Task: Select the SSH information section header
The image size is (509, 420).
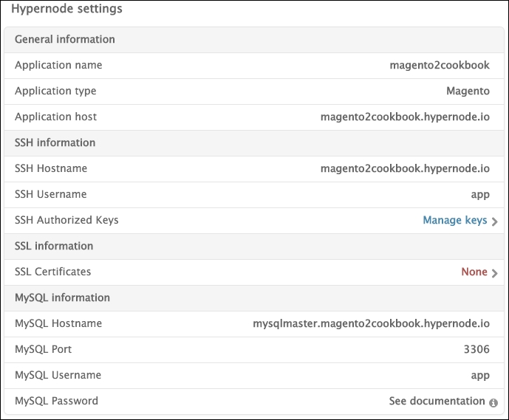Action: (x=55, y=142)
